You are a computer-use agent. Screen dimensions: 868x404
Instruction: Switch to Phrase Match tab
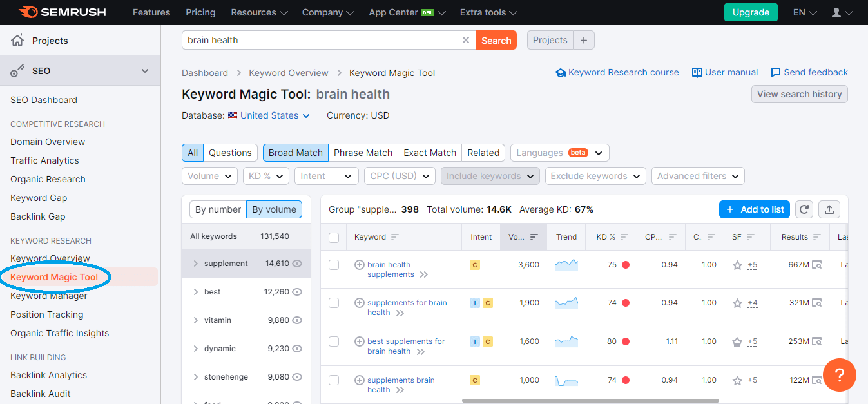point(363,153)
